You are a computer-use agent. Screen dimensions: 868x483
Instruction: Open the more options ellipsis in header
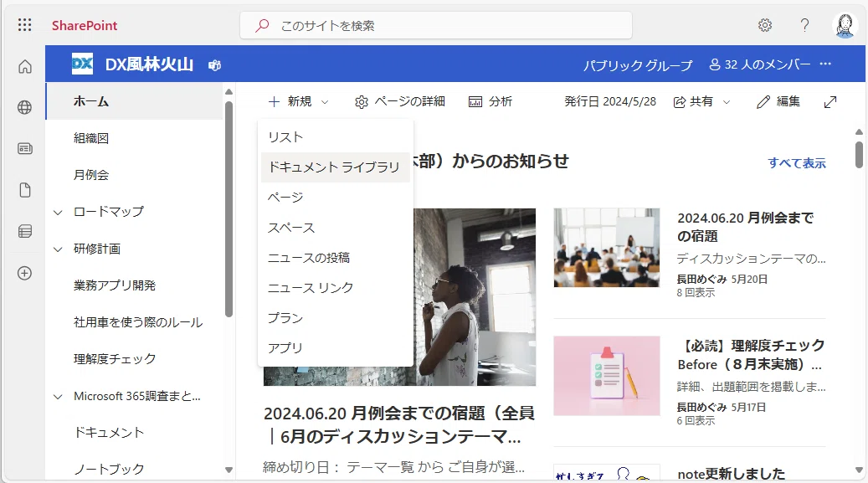tap(825, 64)
